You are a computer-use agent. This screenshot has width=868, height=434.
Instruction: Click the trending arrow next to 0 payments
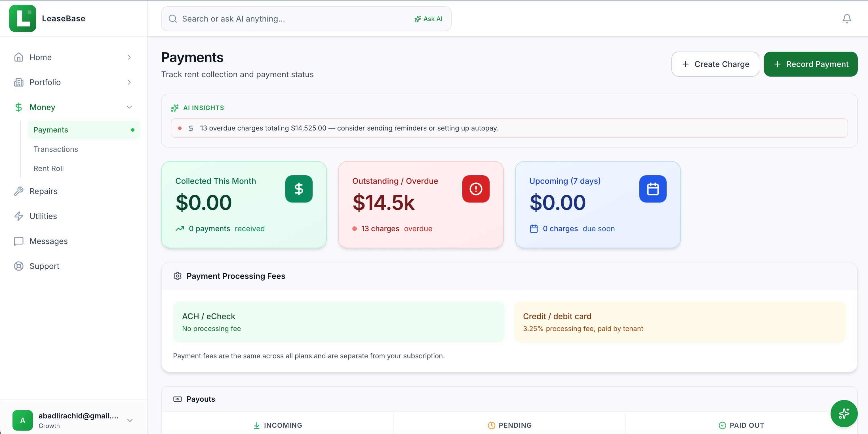(180, 229)
